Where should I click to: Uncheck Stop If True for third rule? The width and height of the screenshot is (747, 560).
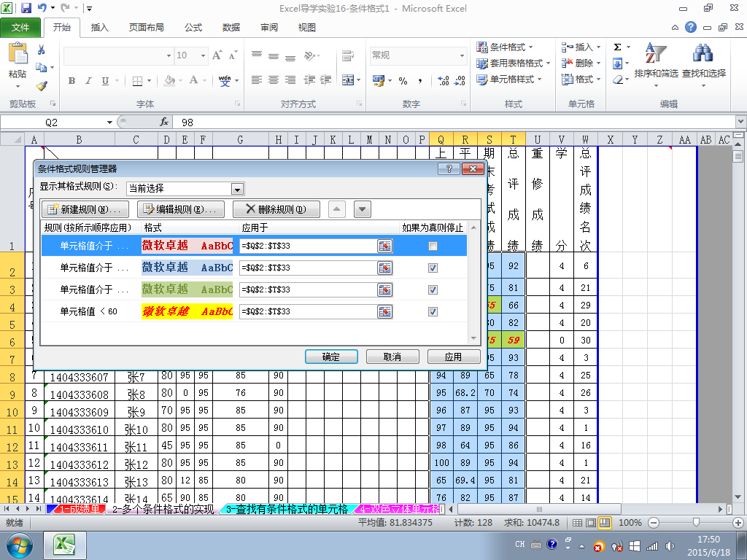(x=433, y=289)
